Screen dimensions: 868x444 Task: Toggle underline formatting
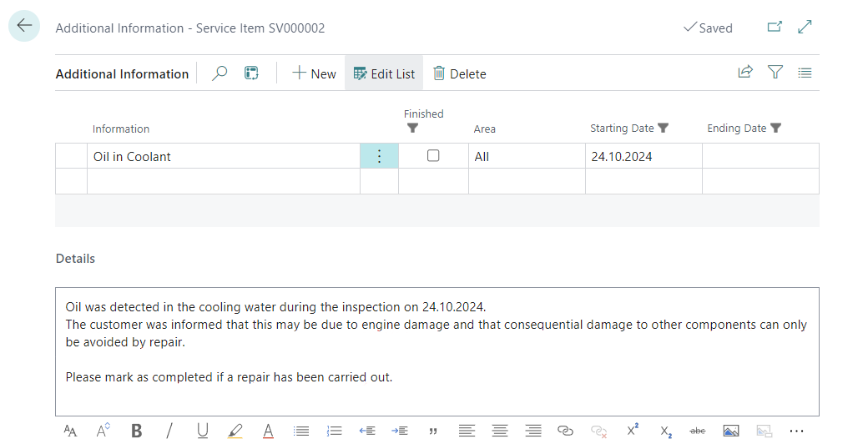[x=203, y=431]
